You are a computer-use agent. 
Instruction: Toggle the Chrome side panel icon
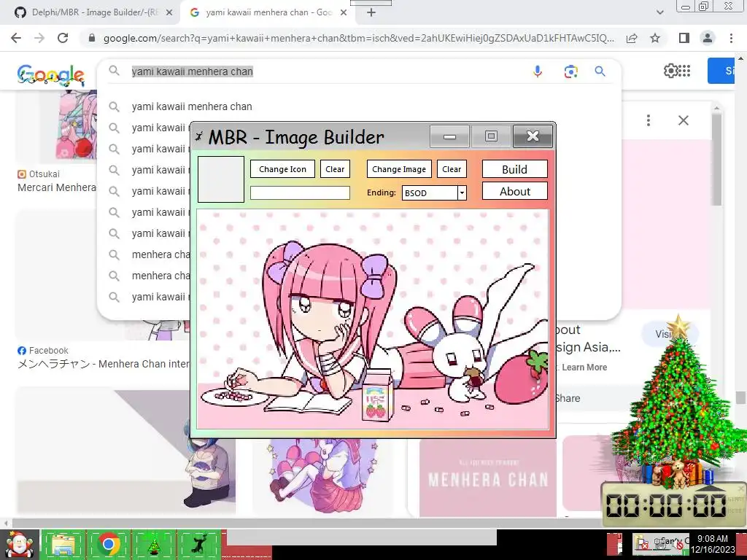[684, 38]
